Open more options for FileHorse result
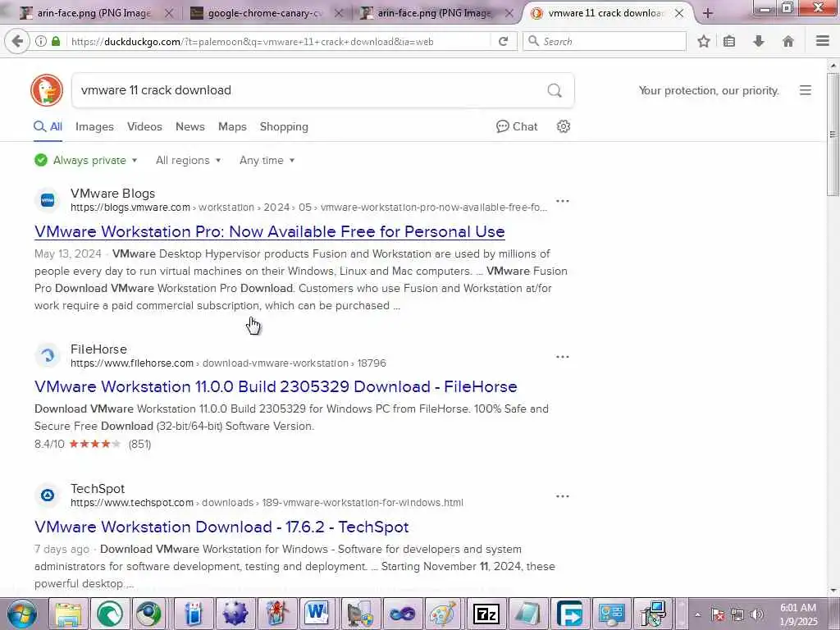Screen dimensions: 840x630 click(563, 357)
